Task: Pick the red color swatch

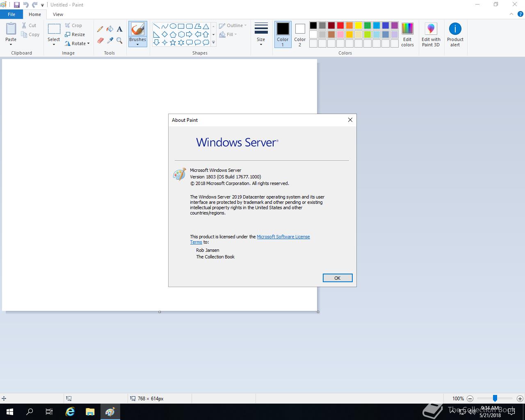Action: (340, 25)
